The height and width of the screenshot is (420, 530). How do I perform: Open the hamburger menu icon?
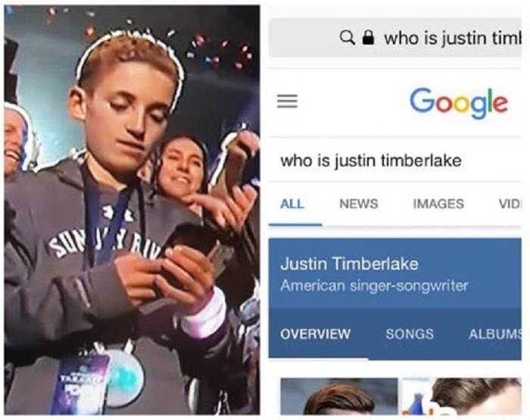[x=287, y=101]
